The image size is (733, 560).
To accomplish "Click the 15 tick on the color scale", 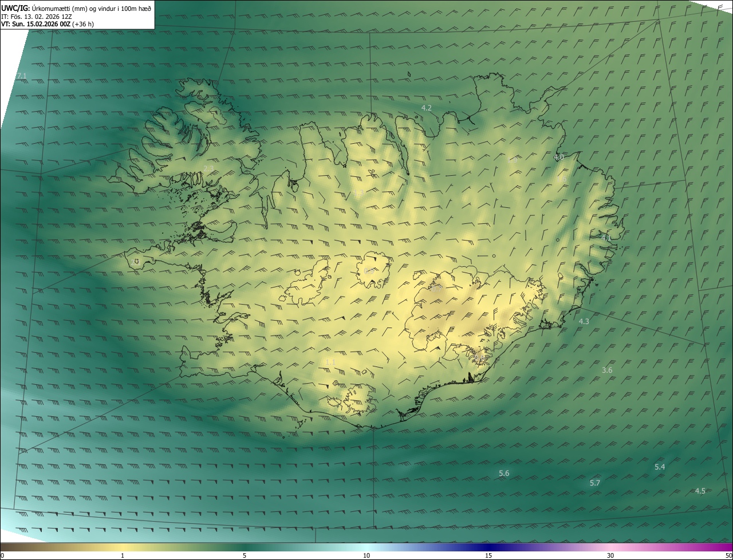I will [x=488, y=556].
